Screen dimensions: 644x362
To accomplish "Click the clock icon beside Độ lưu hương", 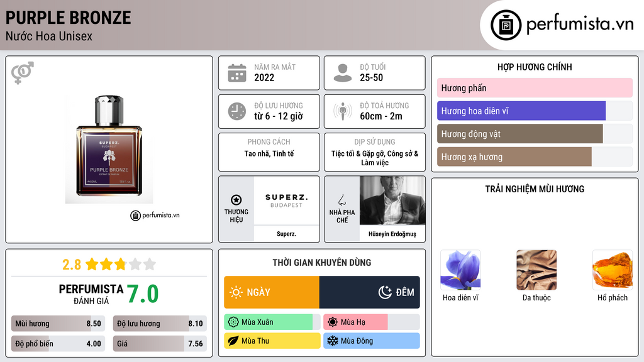I will pos(237,111).
